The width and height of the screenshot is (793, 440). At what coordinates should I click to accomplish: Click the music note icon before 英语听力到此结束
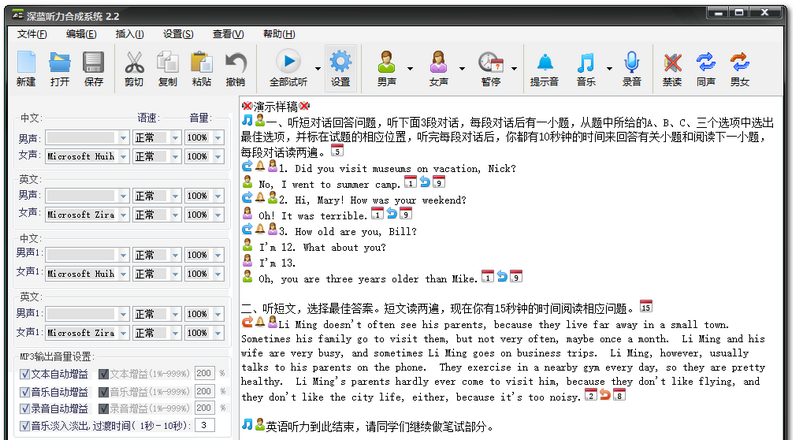tap(247, 424)
